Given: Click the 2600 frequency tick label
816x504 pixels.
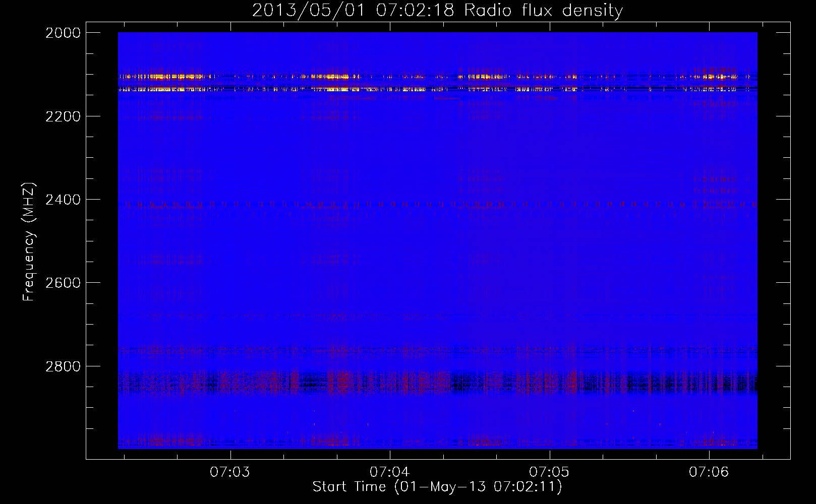Looking at the screenshot, I should pos(63,283).
